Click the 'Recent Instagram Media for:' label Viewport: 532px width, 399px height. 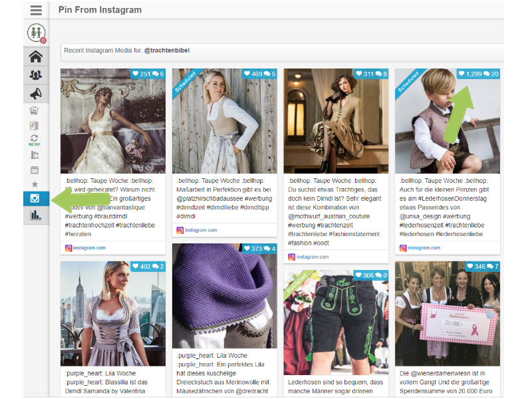click(x=103, y=51)
